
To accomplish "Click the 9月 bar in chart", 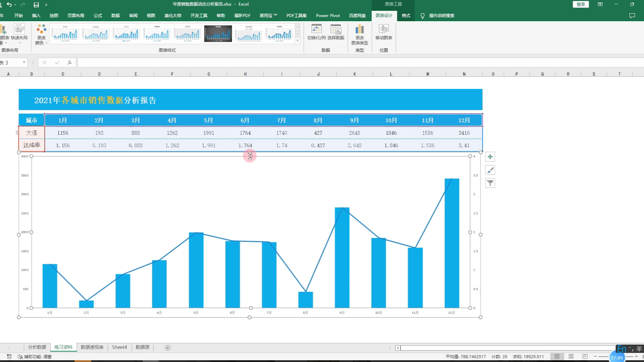I will click(342, 258).
